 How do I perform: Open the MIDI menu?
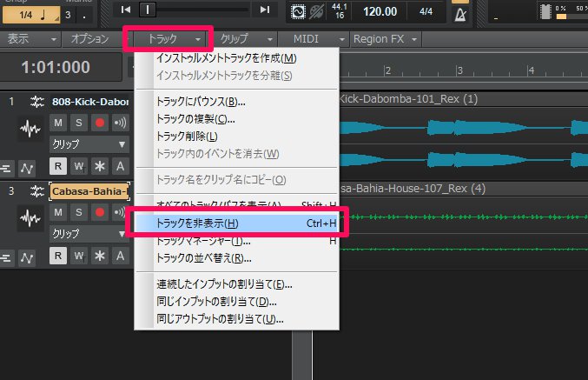pos(314,38)
